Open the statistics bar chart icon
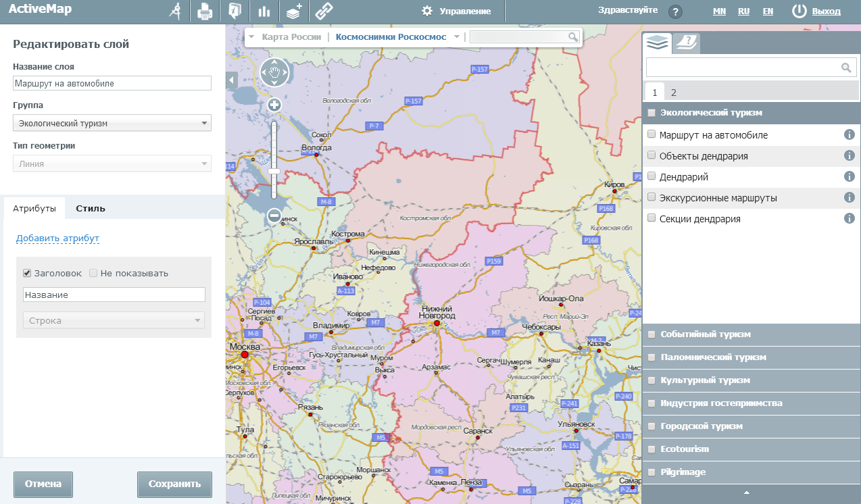This screenshot has height=504, width=861. point(264,11)
